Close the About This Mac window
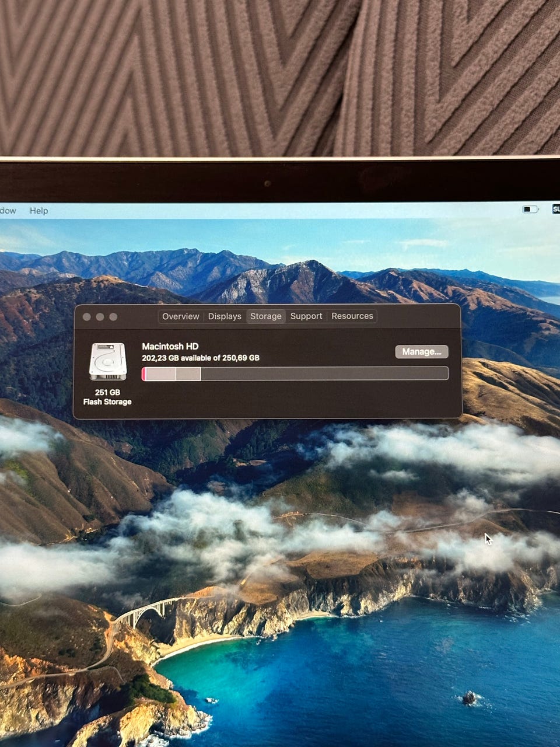Screen dimensions: 560x747 (87, 317)
